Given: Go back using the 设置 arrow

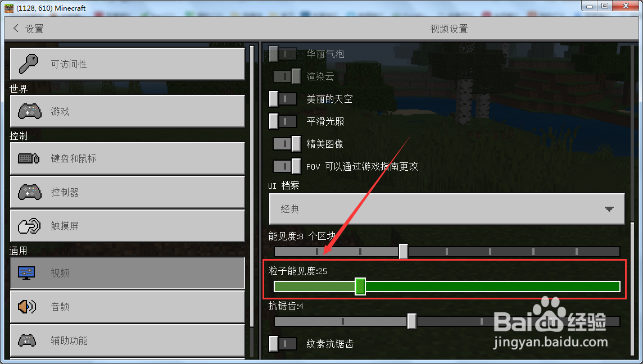Looking at the screenshot, I should pyautogui.click(x=16, y=28).
